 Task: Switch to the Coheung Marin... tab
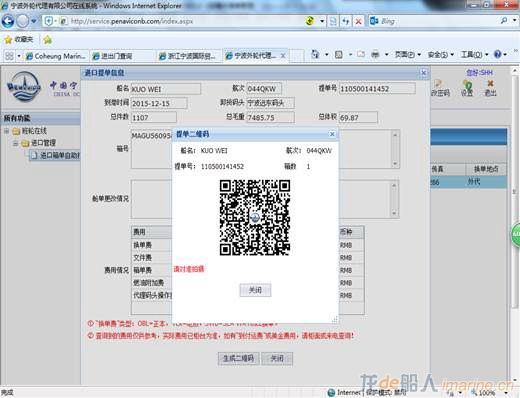56,56
